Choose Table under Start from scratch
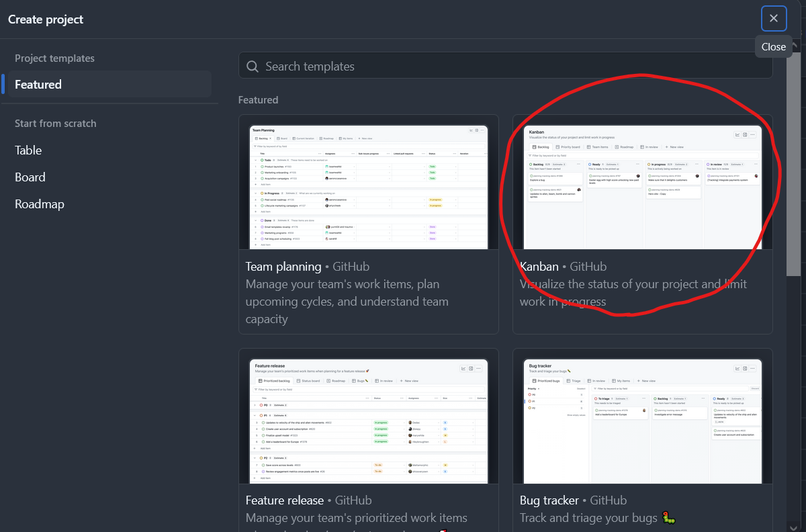Image resolution: width=806 pixels, height=532 pixels. 28,150
